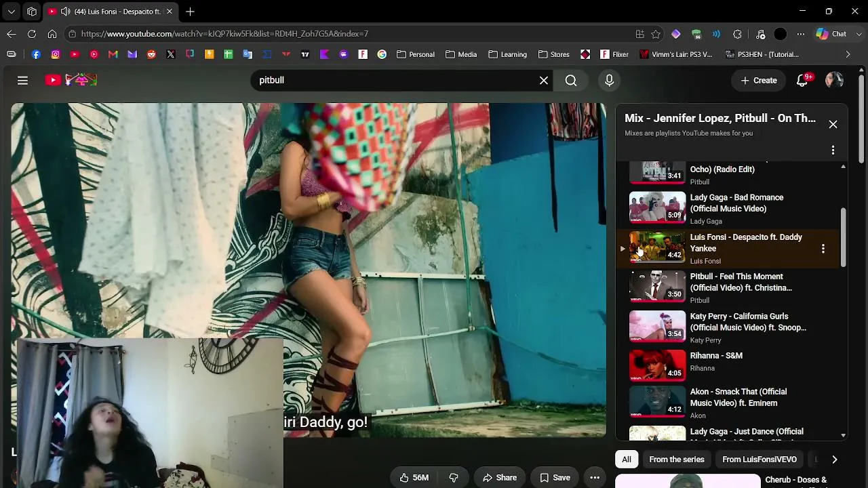Close the Mix playlist panel

point(833,124)
